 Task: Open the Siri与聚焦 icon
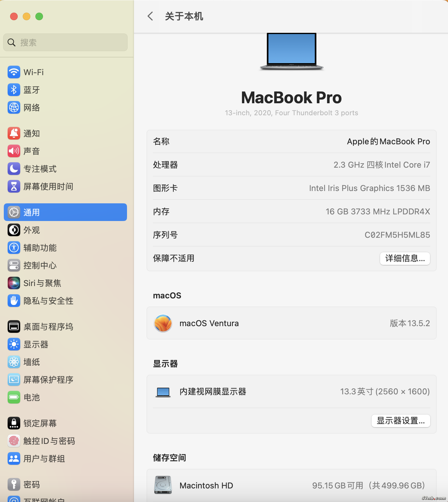[14, 283]
